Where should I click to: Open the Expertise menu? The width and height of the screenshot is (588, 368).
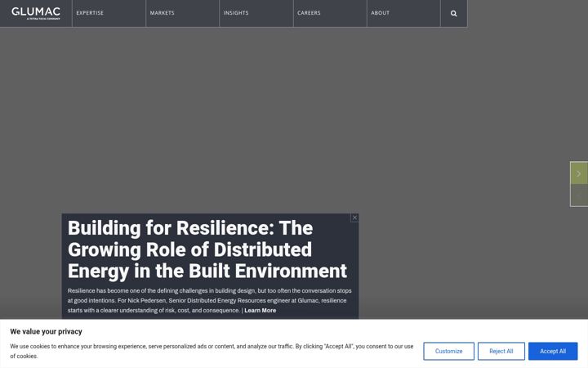point(90,13)
